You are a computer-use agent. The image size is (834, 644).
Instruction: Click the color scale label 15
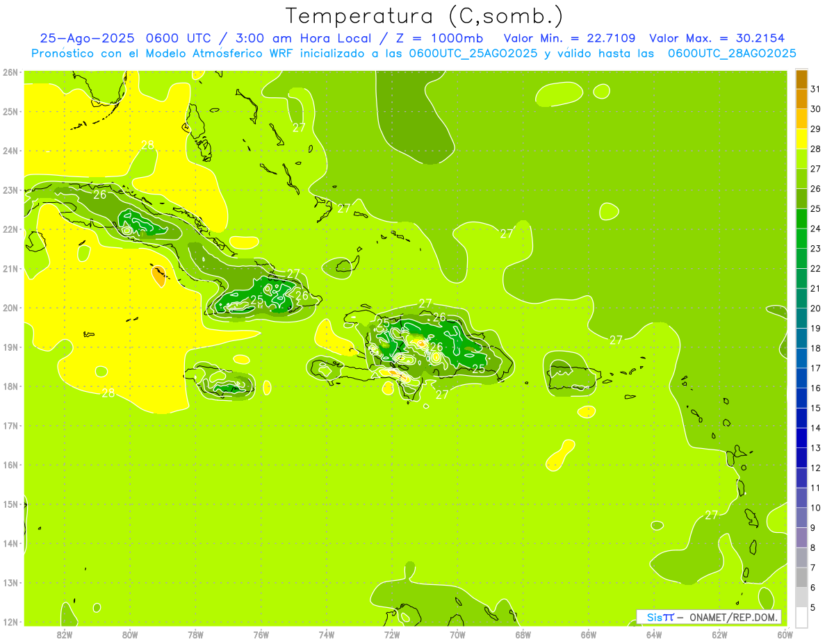click(815, 408)
